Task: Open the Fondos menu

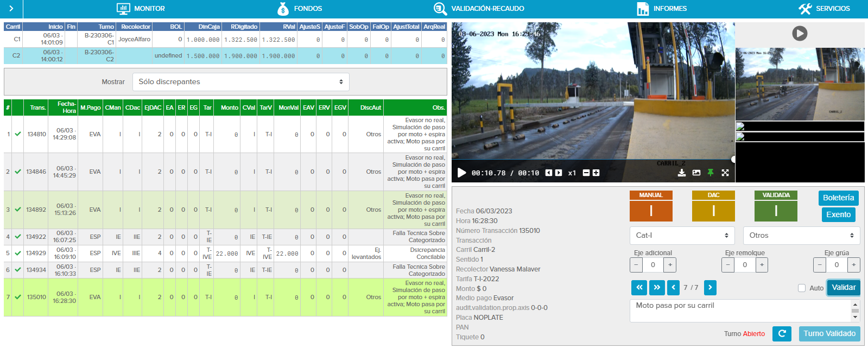Action: click(x=300, y=9)
